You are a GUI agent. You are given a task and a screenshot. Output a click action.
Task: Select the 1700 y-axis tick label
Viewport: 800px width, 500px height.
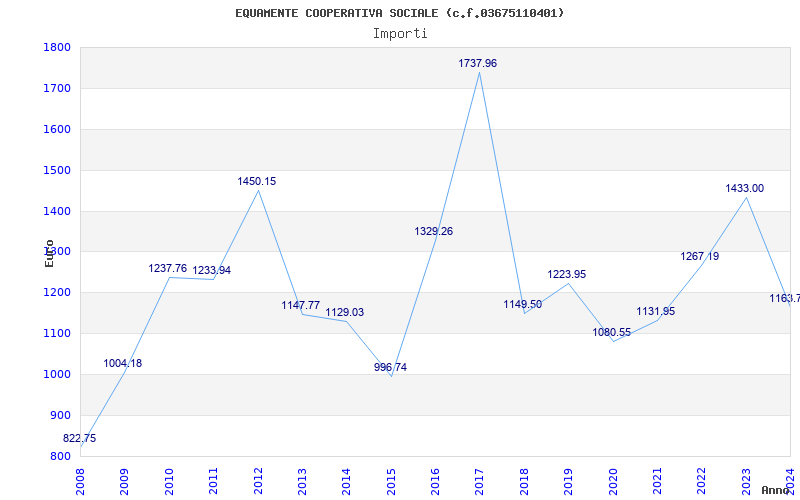56,88
